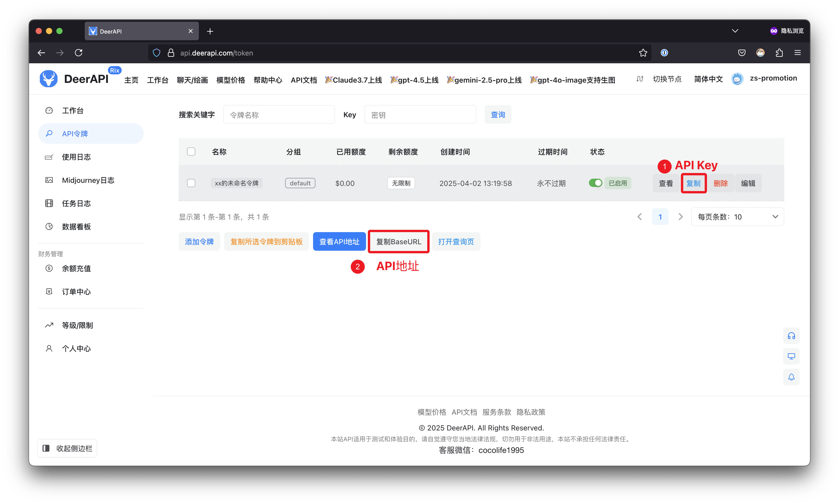The height and width of the screenshot is (504, 839).
Task: Select page 1 in pagination
Action: point(660,217)
